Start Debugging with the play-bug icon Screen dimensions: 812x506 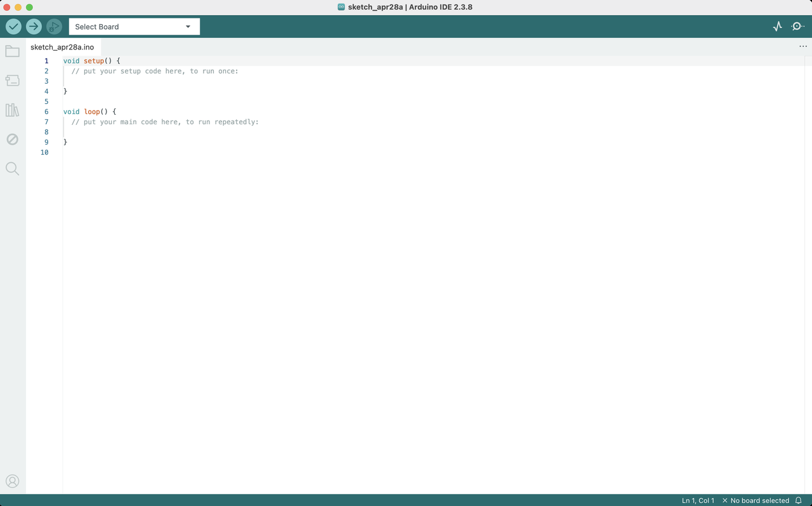coord(54,27)
